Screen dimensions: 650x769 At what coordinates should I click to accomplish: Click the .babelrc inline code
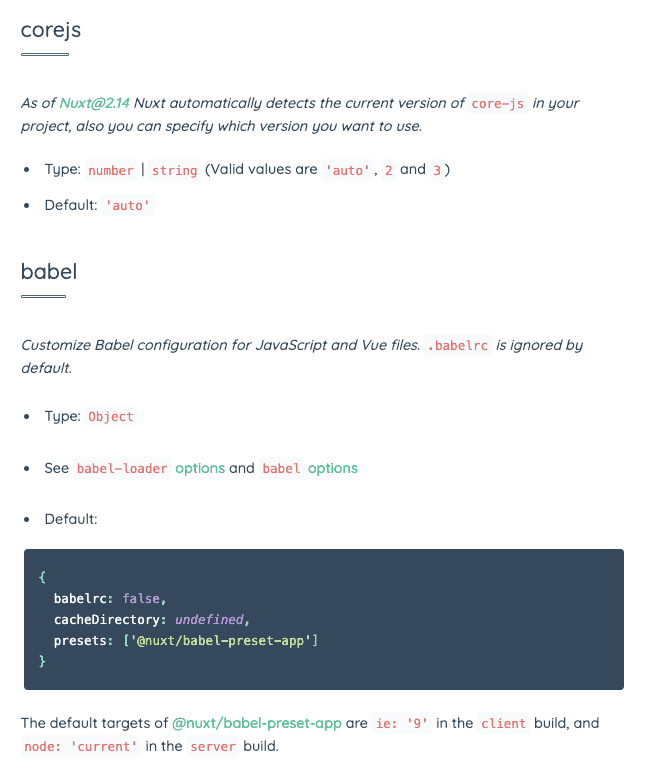(458, 345)
